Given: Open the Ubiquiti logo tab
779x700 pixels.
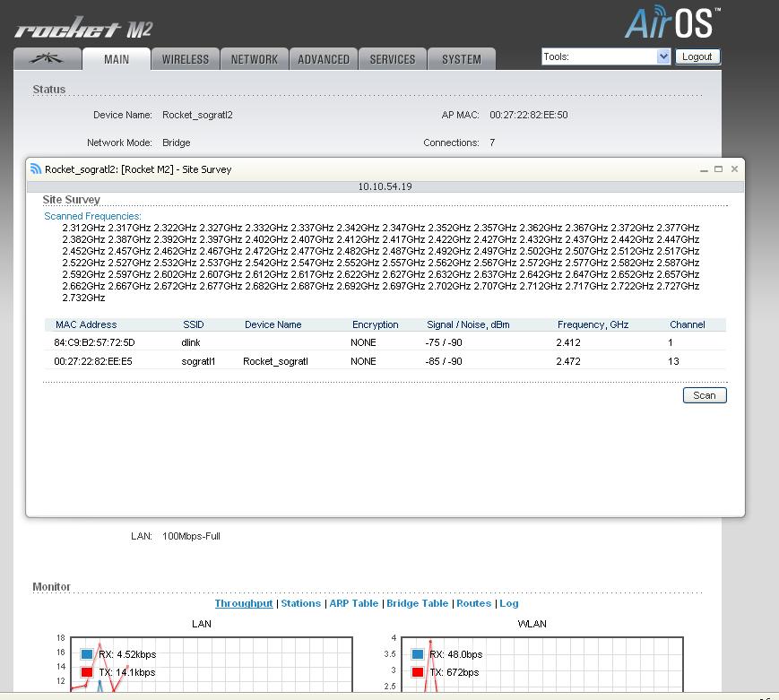Looking at the screenshot, I should (47, 59).
